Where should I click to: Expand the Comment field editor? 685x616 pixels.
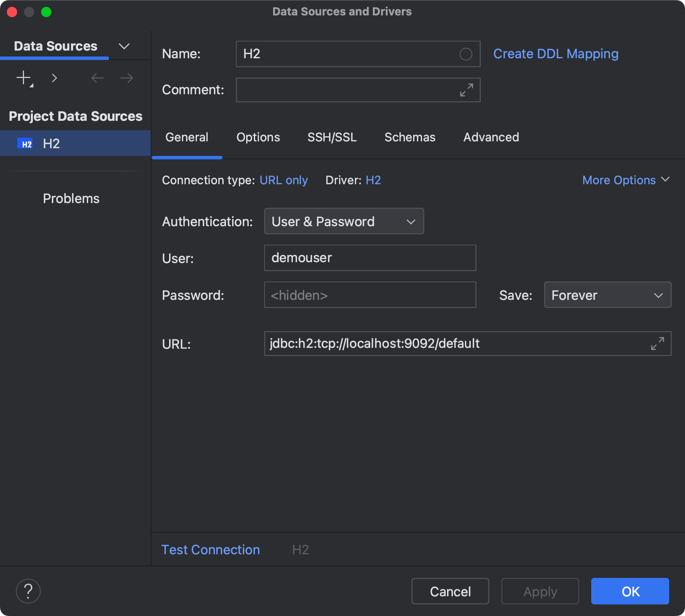(466, 90)
